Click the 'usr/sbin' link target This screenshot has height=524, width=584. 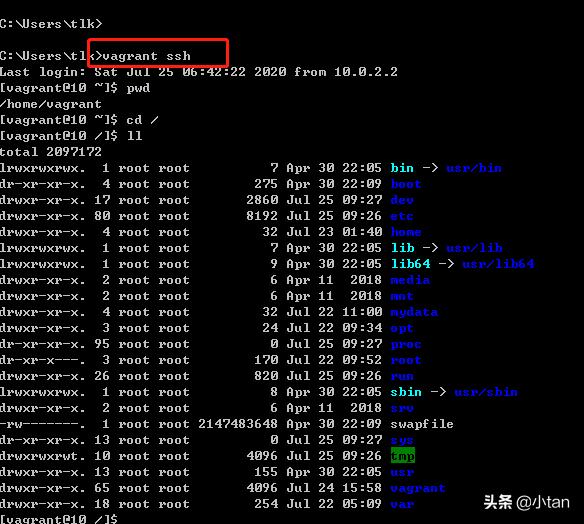pos(486,392)
